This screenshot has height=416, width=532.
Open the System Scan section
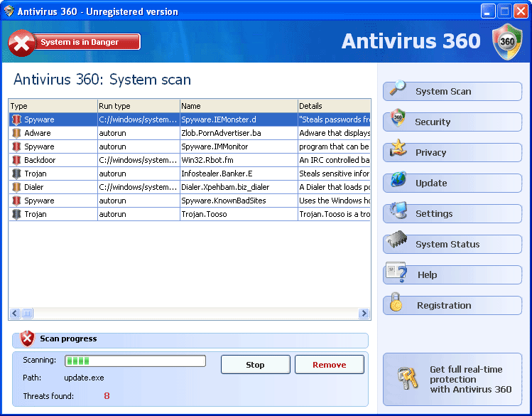coord(452,91)
